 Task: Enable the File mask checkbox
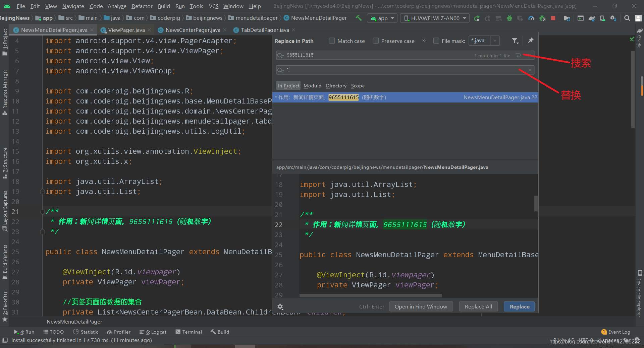(436, 41)
